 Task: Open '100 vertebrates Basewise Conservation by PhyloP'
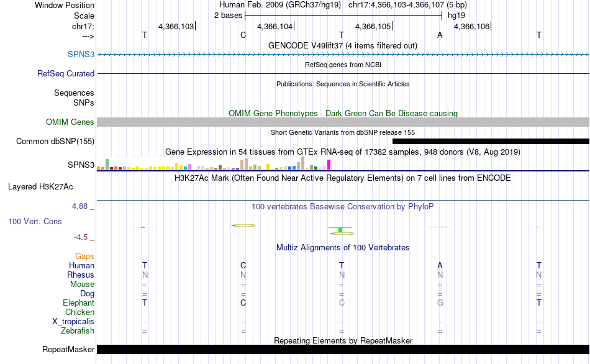click(x=343, y=206)
